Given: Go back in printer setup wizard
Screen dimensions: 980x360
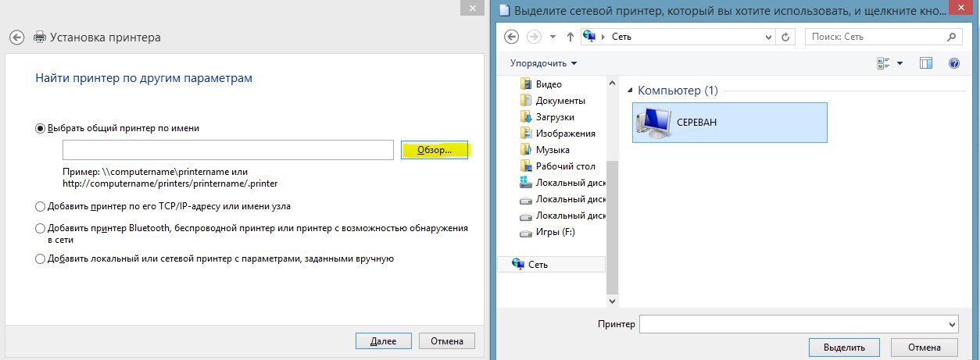Looking at the screenshot, I should tap(16, 37).
